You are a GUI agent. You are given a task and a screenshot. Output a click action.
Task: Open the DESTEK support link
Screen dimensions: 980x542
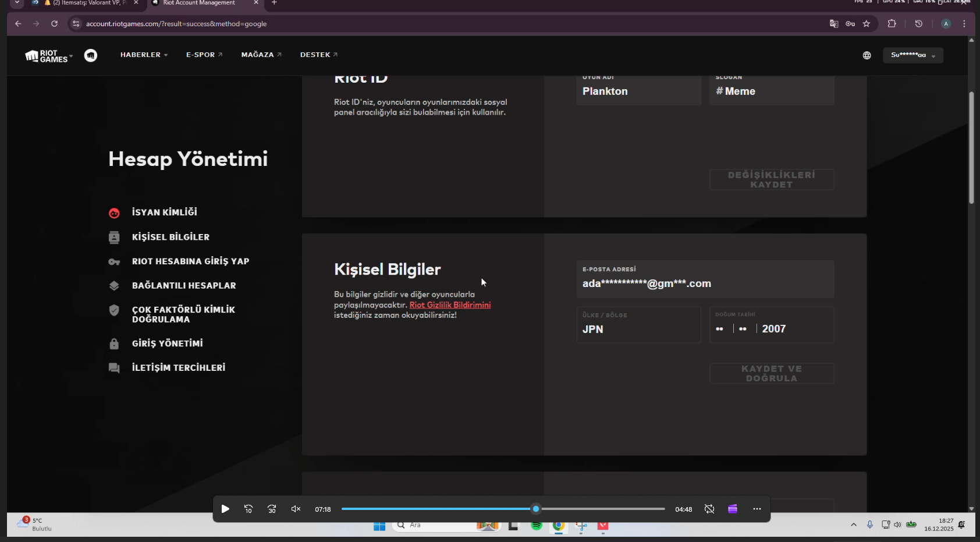(x=319, y=55)
